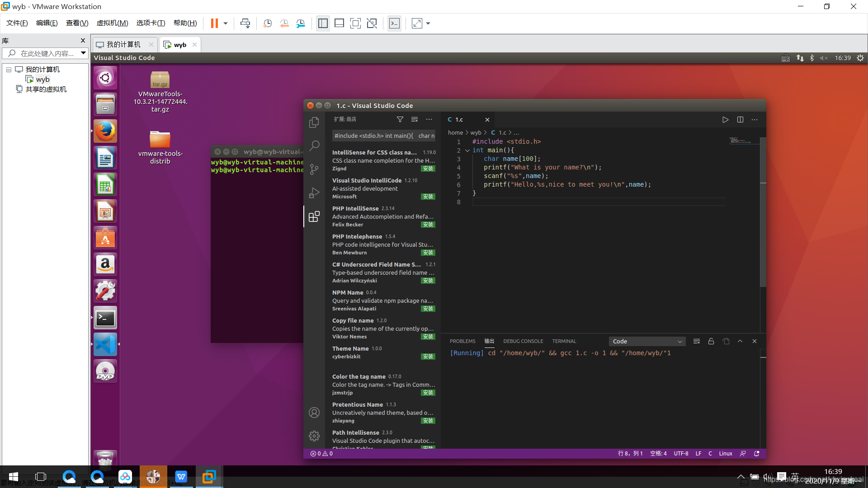Toggle VMware library sidebar view button
Viewport: 868px width, 488px height.
(x=323, y=23)
